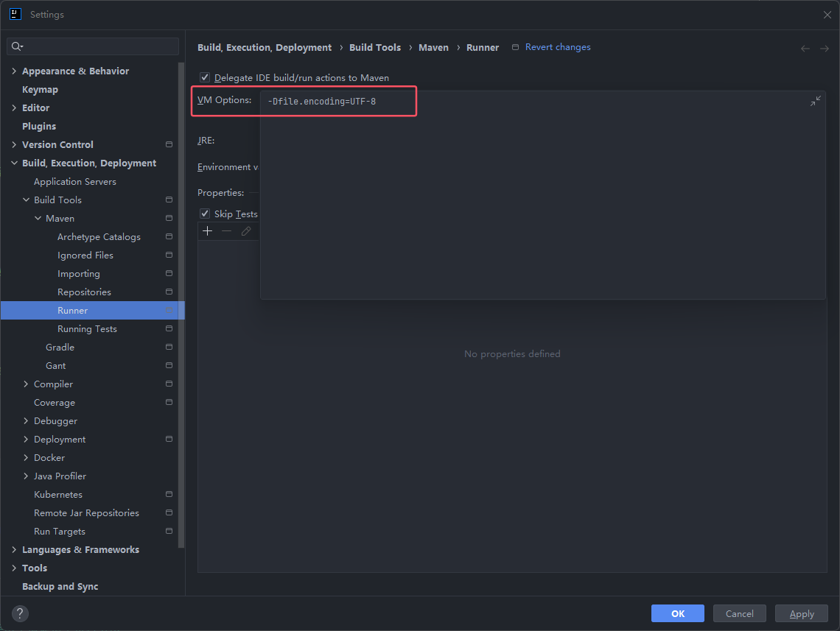Collapse the Build Tools node
This screenshot has width=840, height=631.
tap(26, 200)
